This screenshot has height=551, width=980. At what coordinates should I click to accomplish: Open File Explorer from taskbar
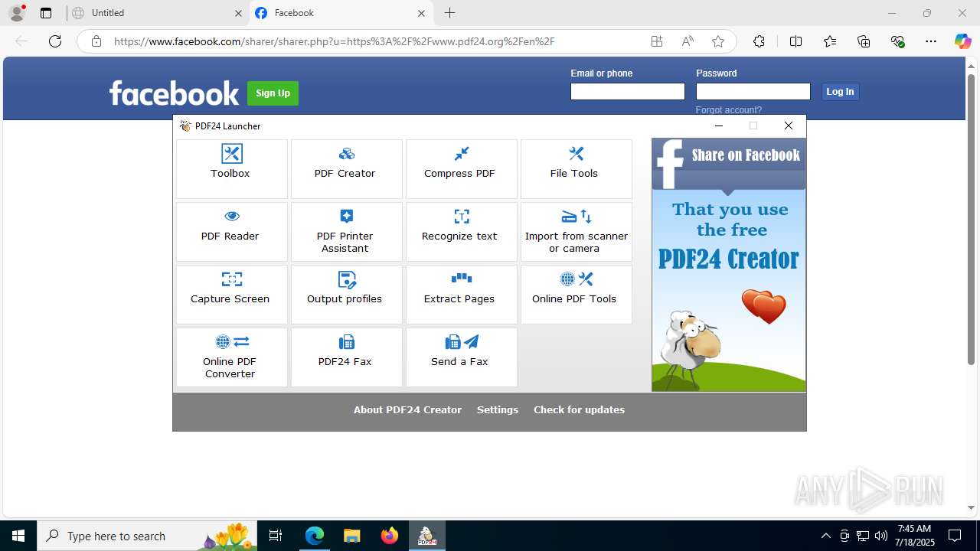click(x=351, y=536)
